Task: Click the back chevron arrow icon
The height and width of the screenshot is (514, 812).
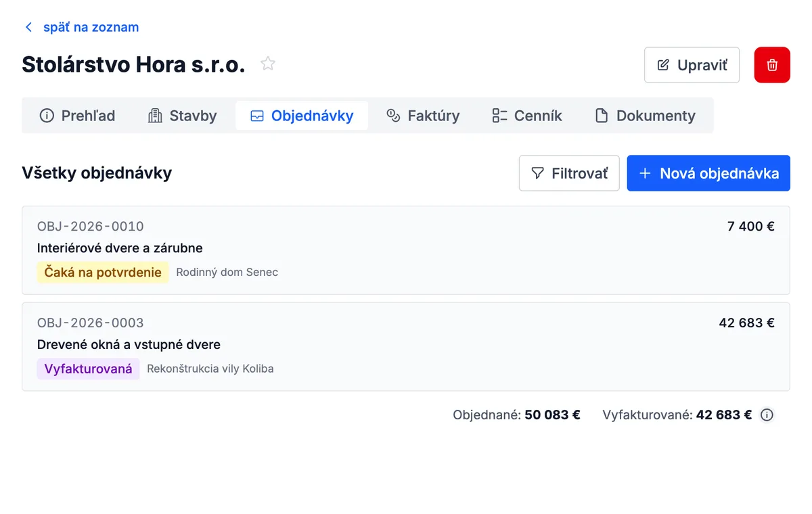Action: tap(28, 28)
